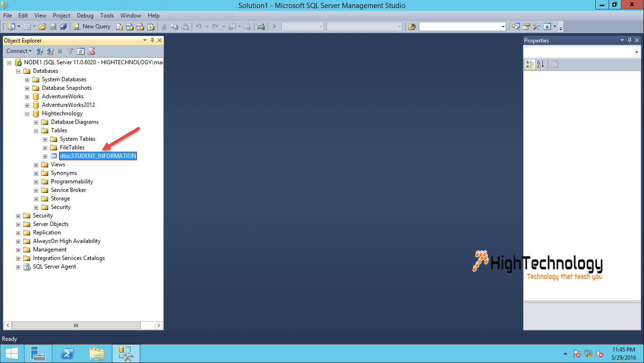Click the New Query button

tap(92, 26)
